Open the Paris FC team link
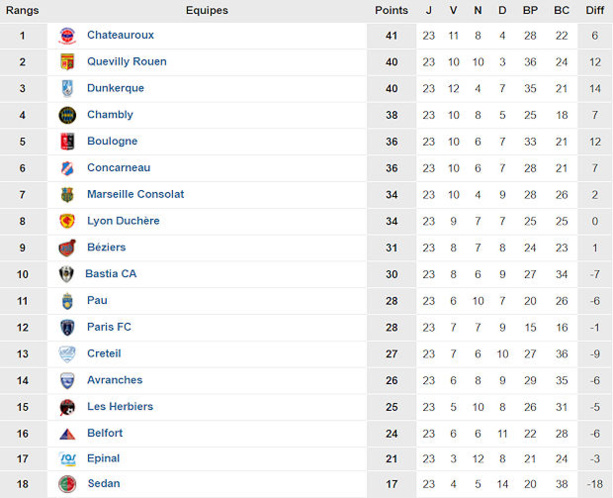This screenshot has width=613, height=498. (x=109, y=327)
